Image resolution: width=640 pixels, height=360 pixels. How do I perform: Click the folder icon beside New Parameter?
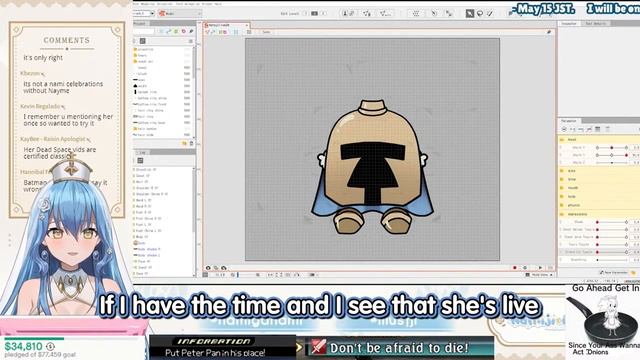coord(633,273)
